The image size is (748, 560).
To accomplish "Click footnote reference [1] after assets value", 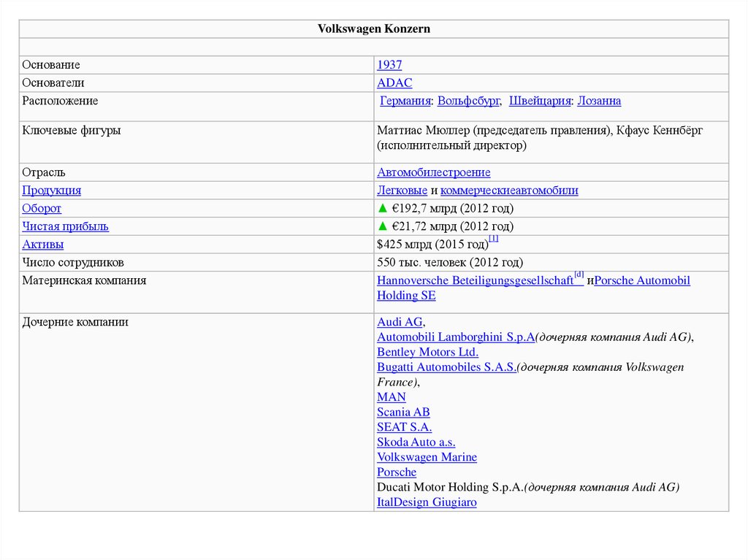I will 494,239.
